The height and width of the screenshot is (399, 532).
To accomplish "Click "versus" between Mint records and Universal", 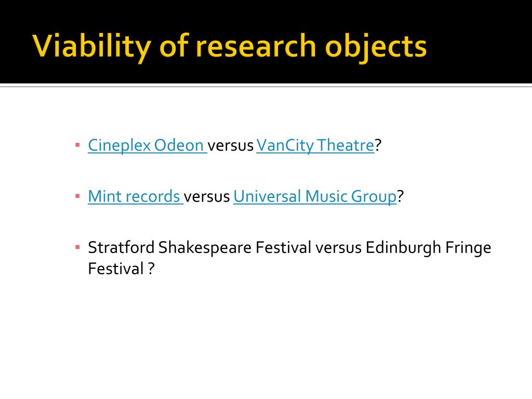I will click(207, 197).
